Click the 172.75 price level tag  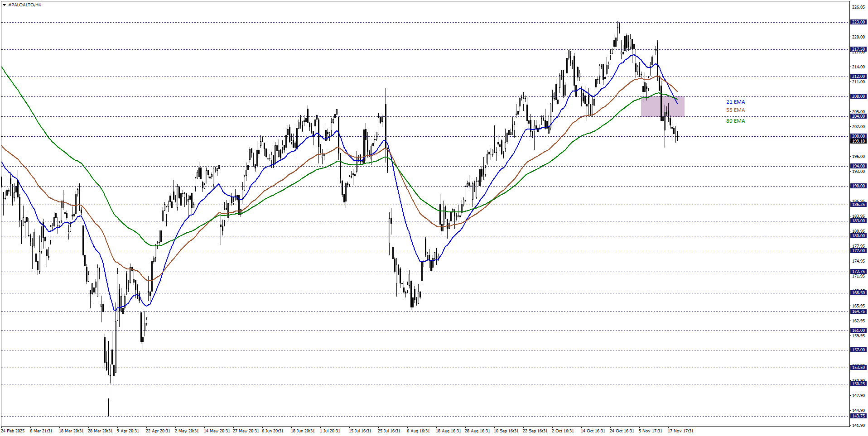tap(858, 272)
